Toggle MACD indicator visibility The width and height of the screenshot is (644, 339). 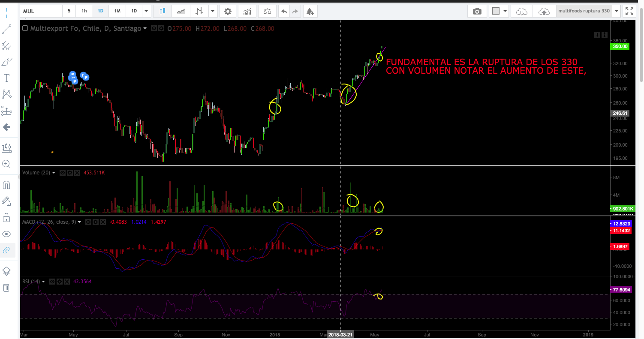(x=89, y=222)
